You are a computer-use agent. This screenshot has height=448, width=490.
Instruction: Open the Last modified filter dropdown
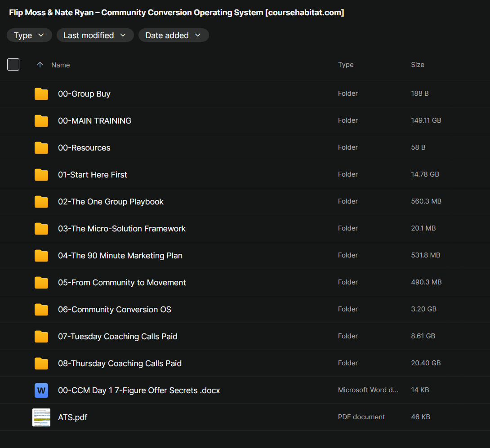pos(95,35)
